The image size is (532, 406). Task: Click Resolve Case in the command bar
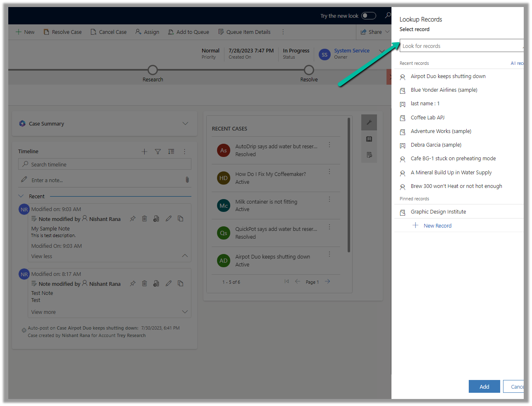point(63,32)
